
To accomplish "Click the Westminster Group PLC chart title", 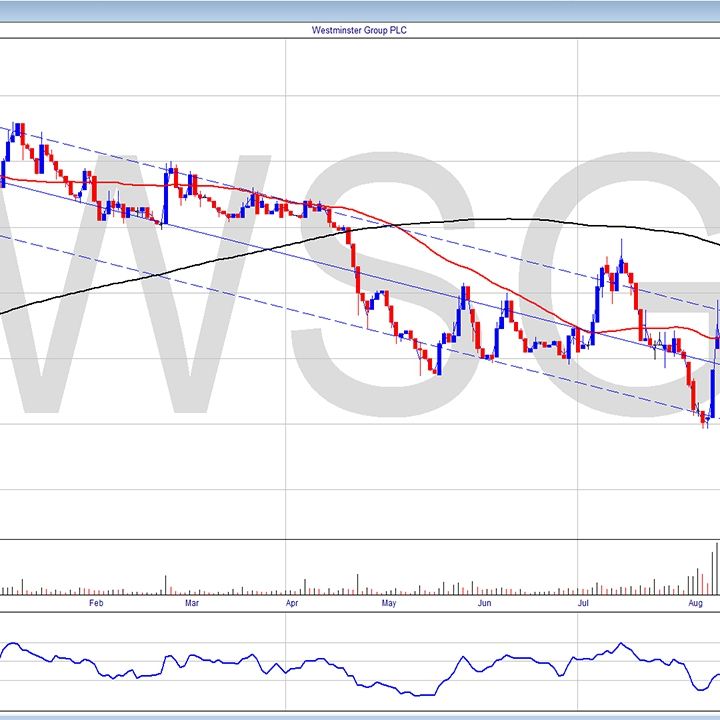I will pos(360,30).
